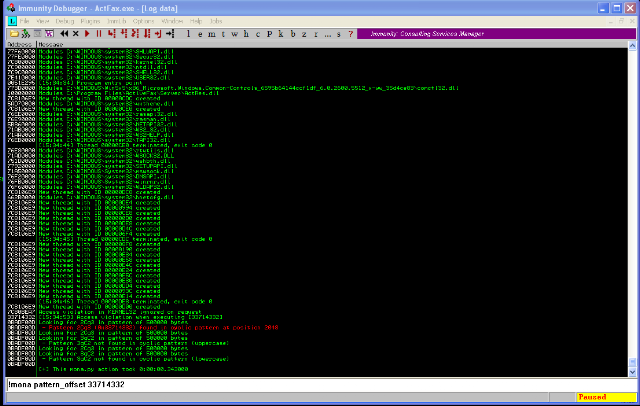Restore the inner Log data window

(621, 21)
